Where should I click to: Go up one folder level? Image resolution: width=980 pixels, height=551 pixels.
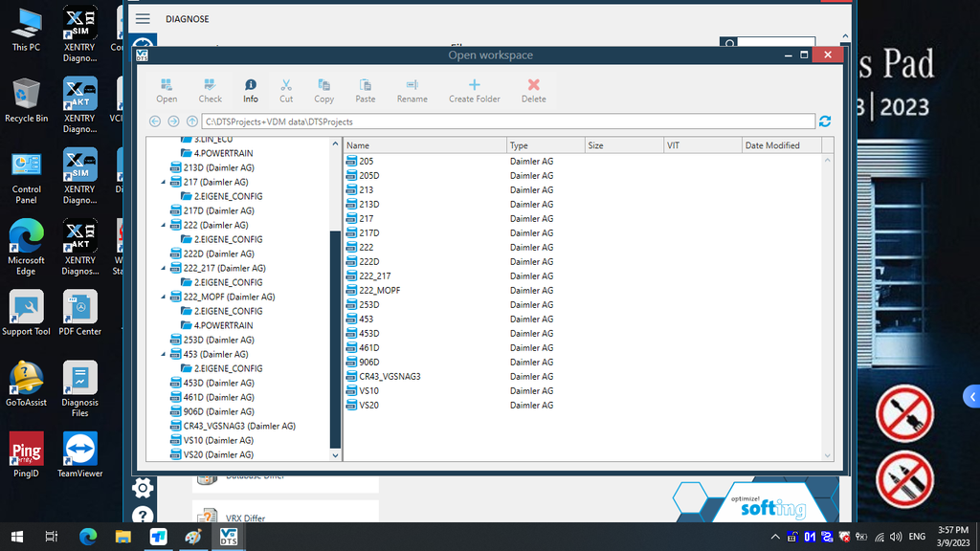pos(192,121)
